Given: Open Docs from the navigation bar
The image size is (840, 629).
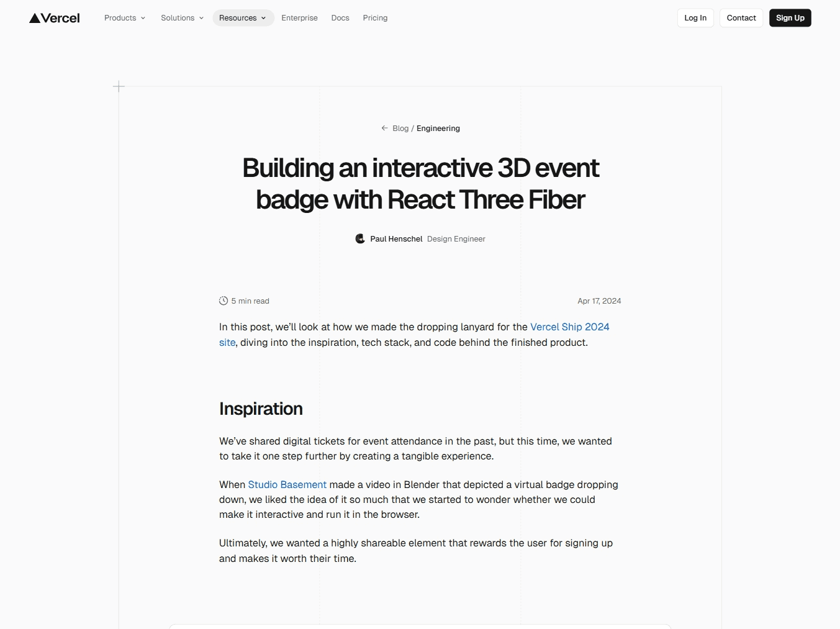Looking at the screenshot, I should (340, 18).
